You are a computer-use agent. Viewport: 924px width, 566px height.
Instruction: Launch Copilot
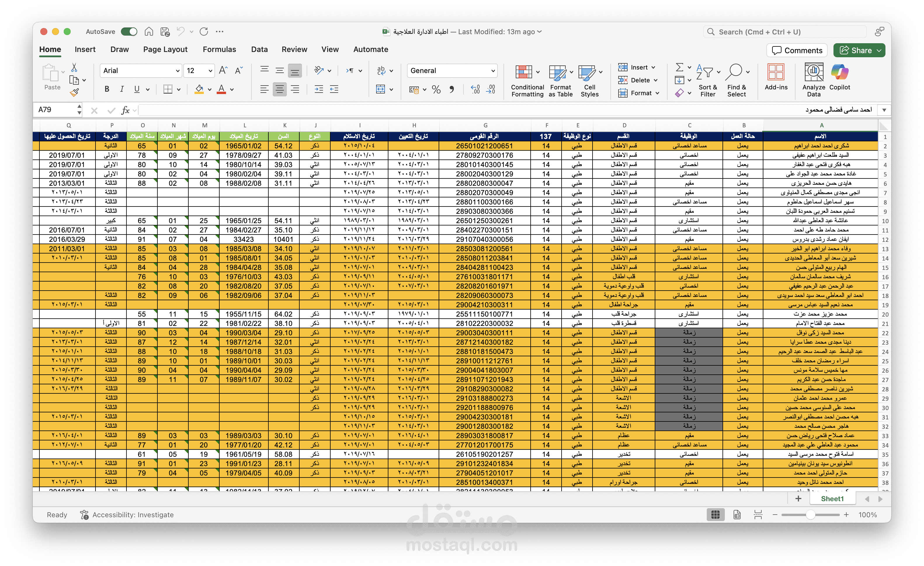(x=840, y=77)
